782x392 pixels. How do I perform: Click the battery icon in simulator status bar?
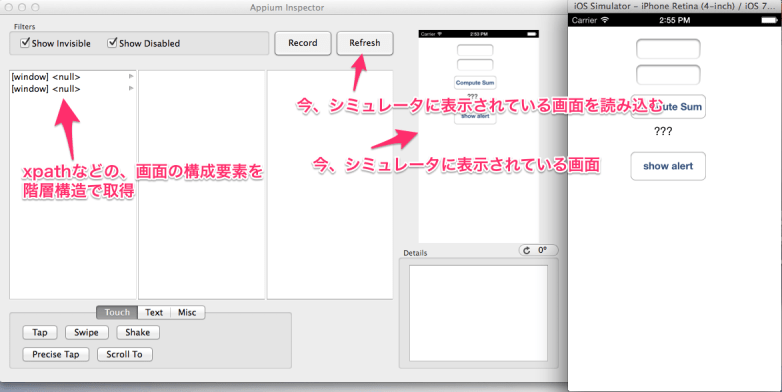click(769, 20)
